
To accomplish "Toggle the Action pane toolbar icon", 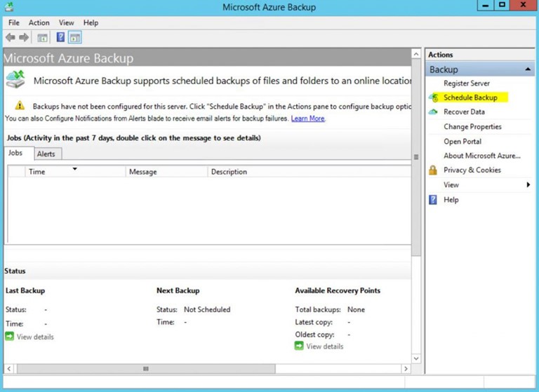I will click(74, 37).
